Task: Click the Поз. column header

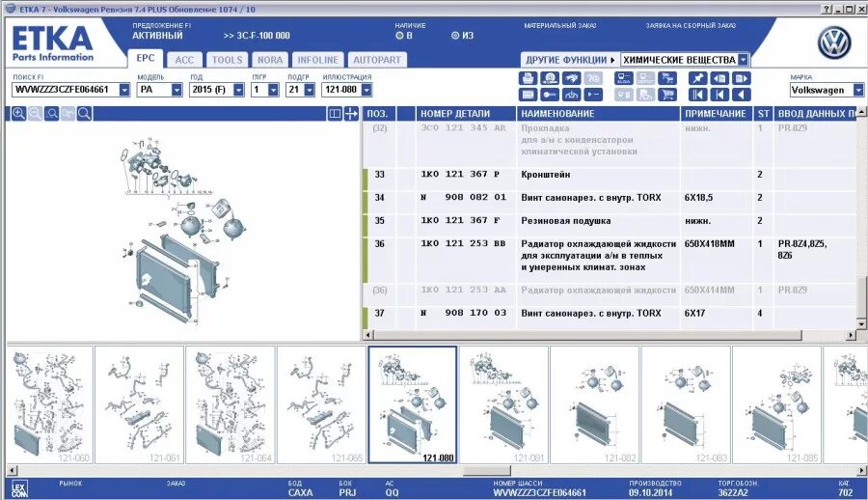Action: point(380,114)
